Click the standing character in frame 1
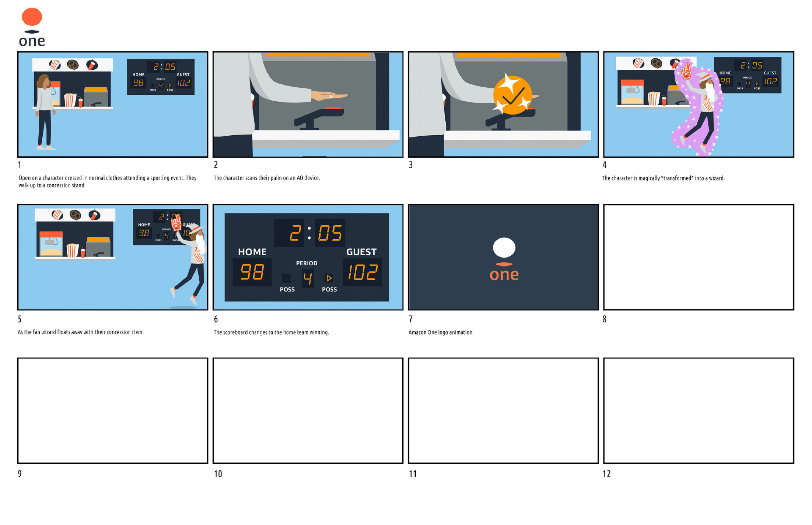This screenshot has width=812, height=525. click(45, 112)
